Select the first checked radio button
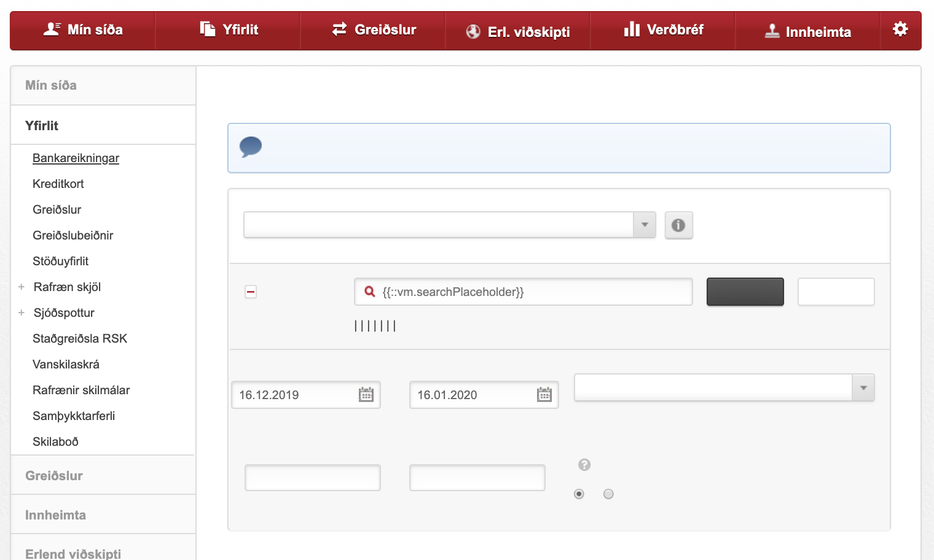The width and height of the screenshot is (934, 560). [x=579, y=494]
